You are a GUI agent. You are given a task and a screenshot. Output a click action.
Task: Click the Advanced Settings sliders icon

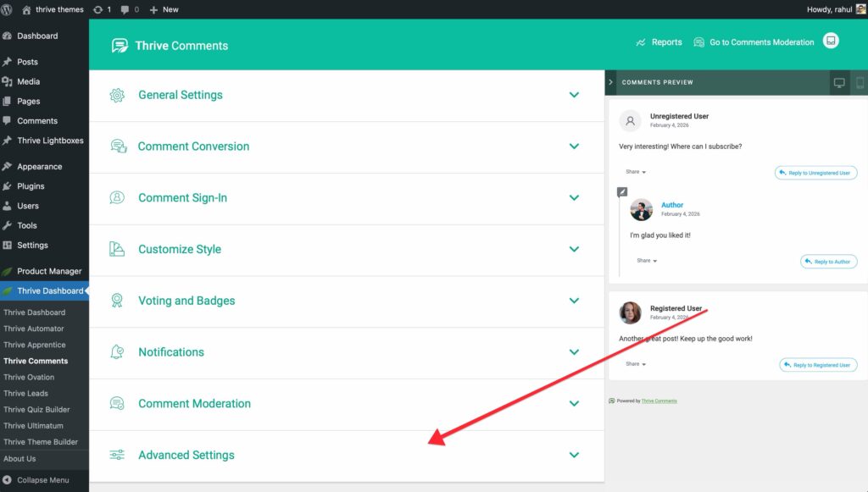pos(118,455)
